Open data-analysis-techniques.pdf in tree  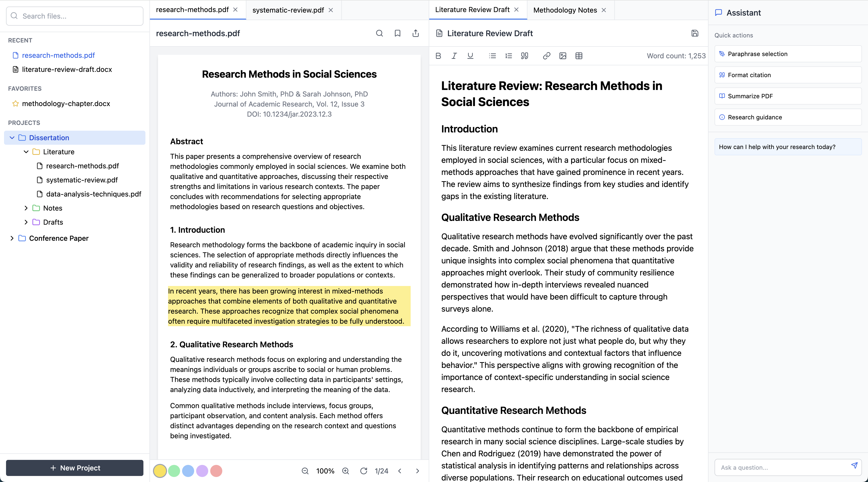tap(89, 194)
